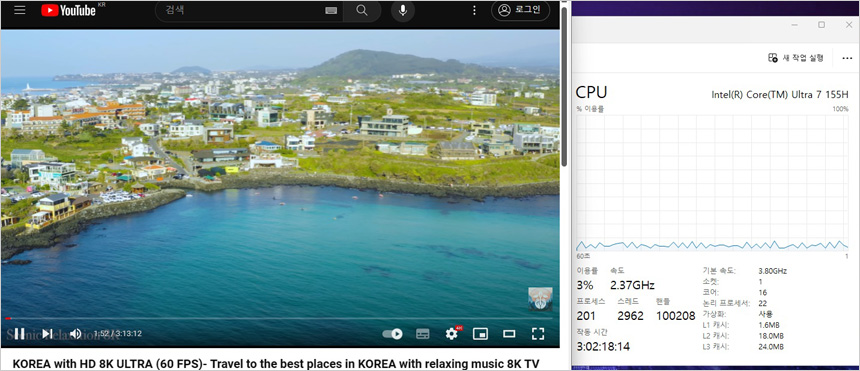Click the channel watermark thumbnail in video
This screenshot has height=371, width=860.
540,299
